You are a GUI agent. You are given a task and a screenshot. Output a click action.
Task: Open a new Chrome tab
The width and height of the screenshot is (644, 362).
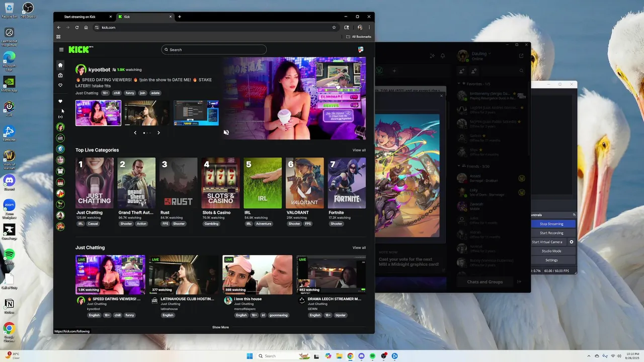coord(180,17)
